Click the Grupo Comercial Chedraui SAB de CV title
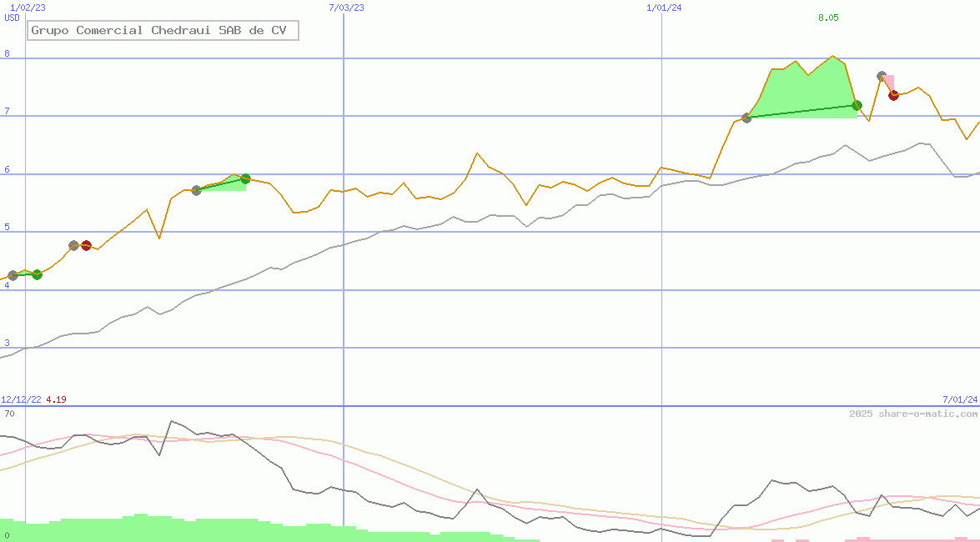 tap(158, 31)
